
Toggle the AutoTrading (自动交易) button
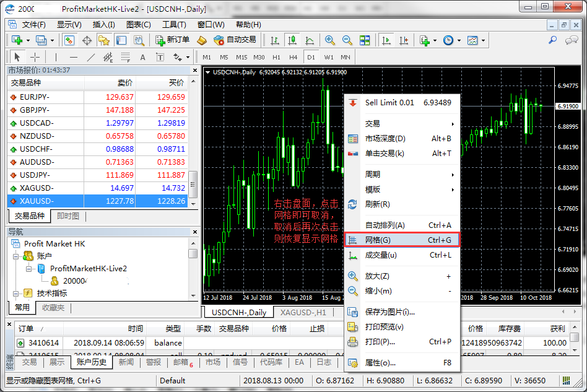click(x=235, y=40)
